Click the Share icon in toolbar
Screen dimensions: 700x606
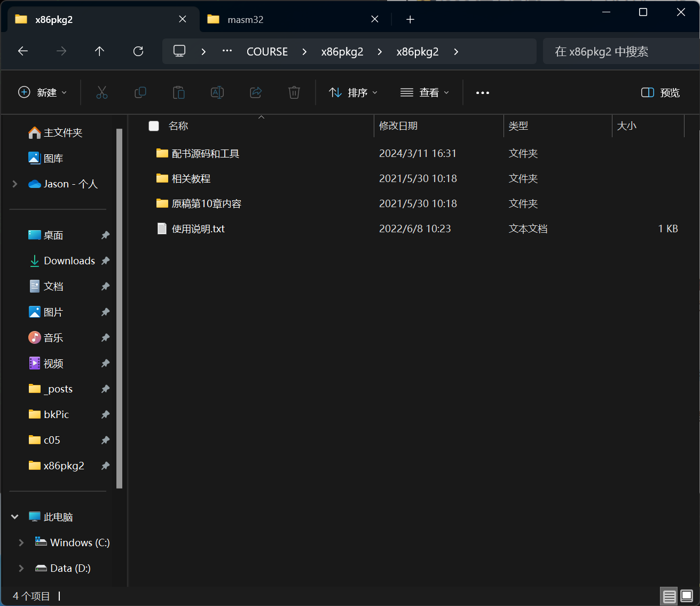(256, 92)
